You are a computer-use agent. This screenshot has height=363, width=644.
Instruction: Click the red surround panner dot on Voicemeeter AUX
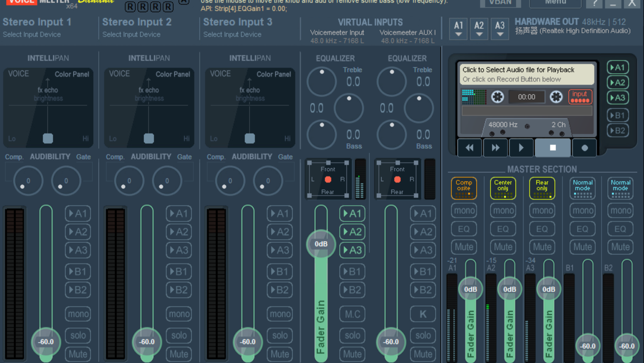click(x=397, y=180)
